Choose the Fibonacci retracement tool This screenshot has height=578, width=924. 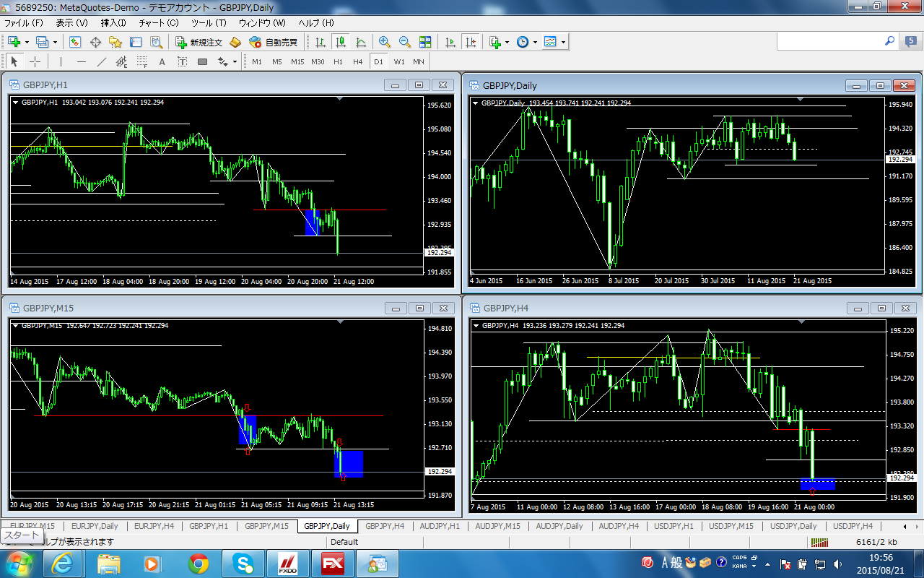pos(142,62)
